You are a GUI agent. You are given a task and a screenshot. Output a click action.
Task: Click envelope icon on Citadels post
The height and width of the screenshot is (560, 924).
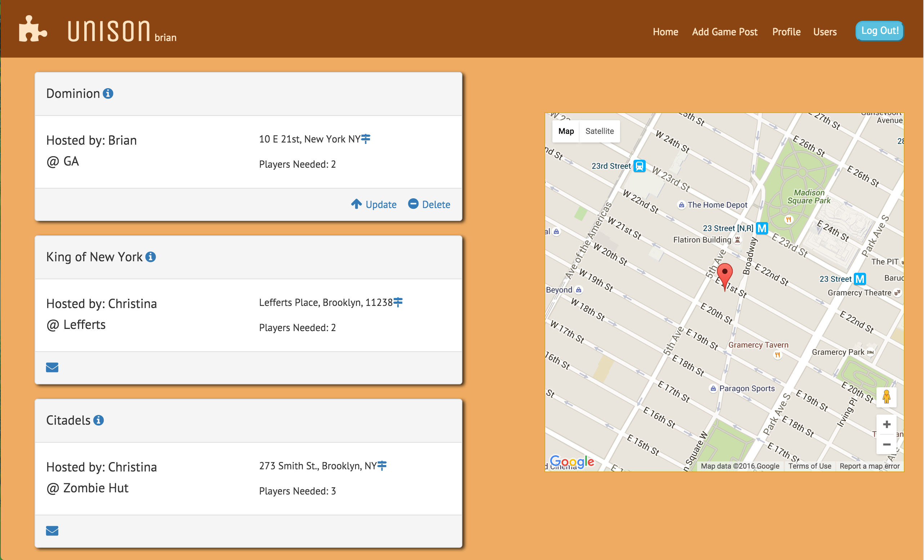(x=52, y=531)
